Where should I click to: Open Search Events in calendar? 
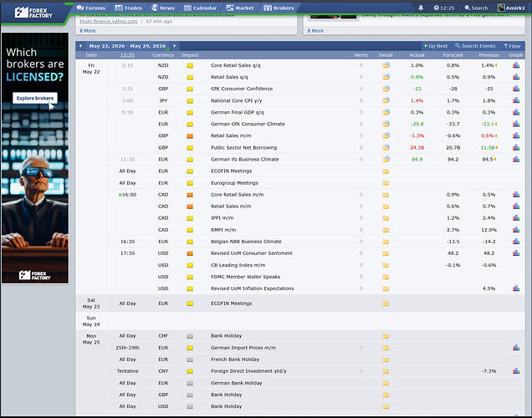point(475,46)
